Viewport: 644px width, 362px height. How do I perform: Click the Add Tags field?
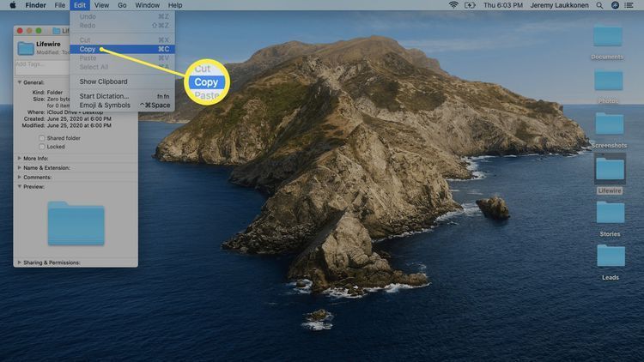[43, 64]
